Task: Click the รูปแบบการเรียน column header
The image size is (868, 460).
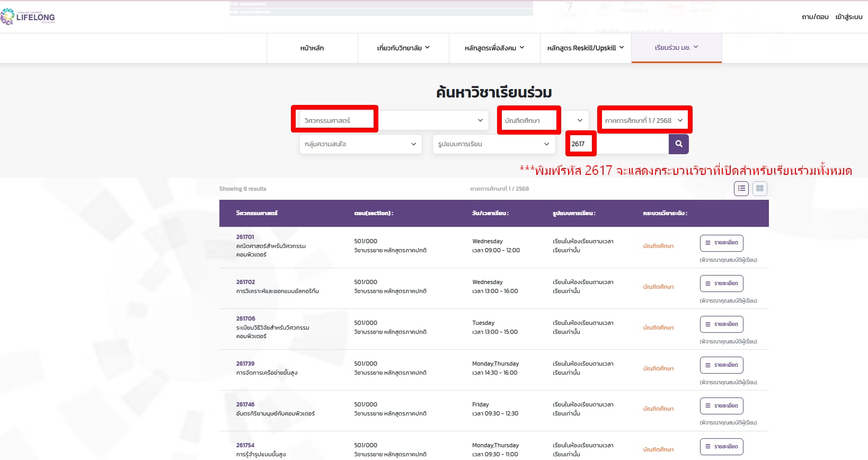Action: point(574,213)
